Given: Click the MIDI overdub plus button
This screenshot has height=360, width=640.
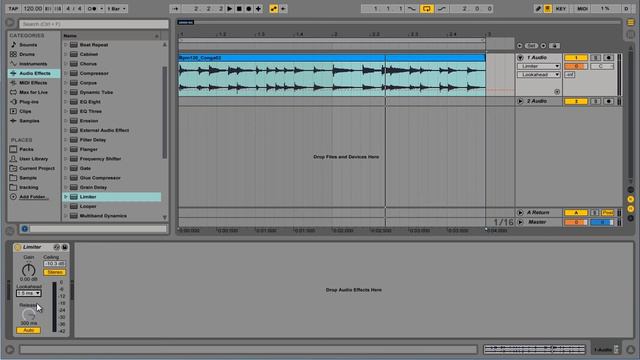Looking at the screenshot, I should (x=258, y=9).
